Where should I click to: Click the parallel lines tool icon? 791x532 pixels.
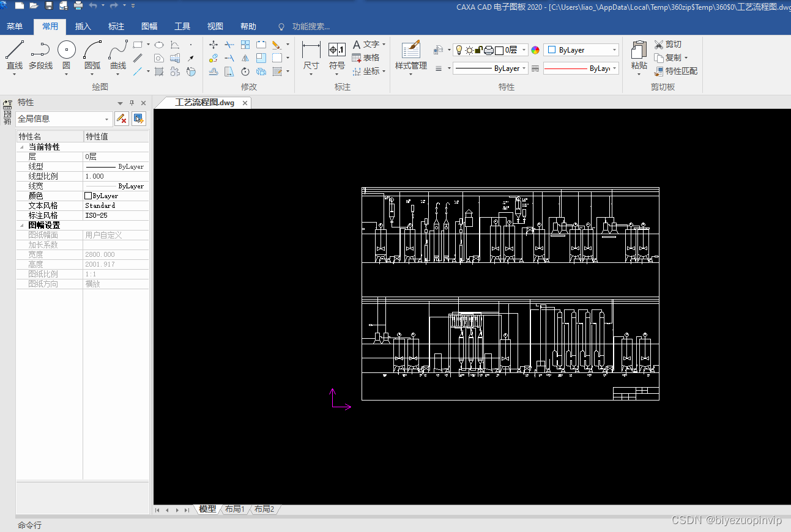[x=138, y=58]
